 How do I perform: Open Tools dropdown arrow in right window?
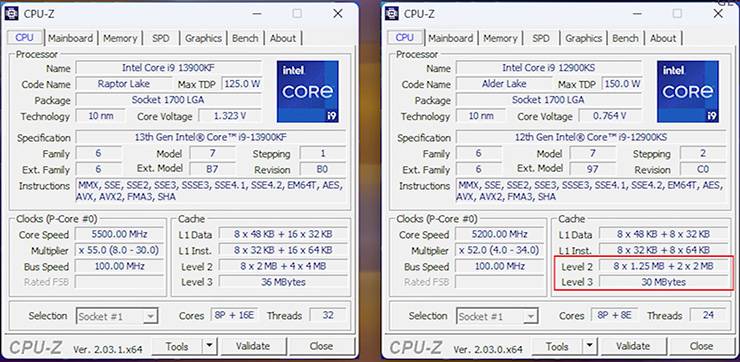click(x=589, y=346)
